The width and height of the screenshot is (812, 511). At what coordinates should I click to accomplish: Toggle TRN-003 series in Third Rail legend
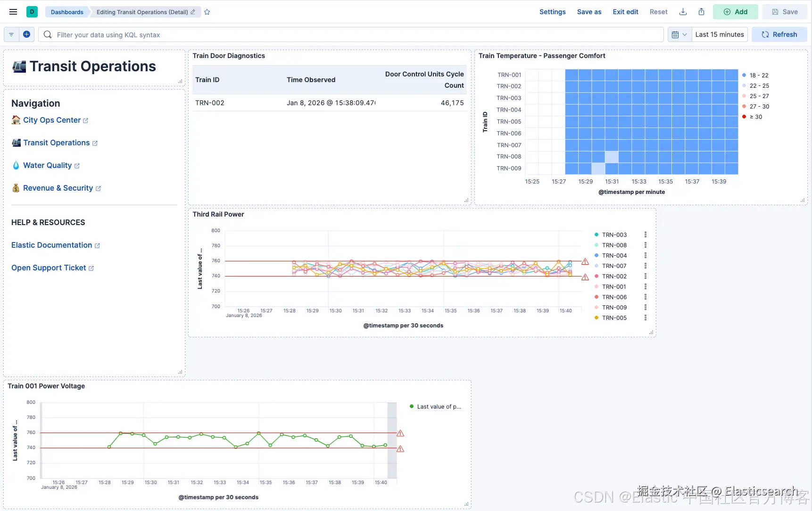[614, 235]
